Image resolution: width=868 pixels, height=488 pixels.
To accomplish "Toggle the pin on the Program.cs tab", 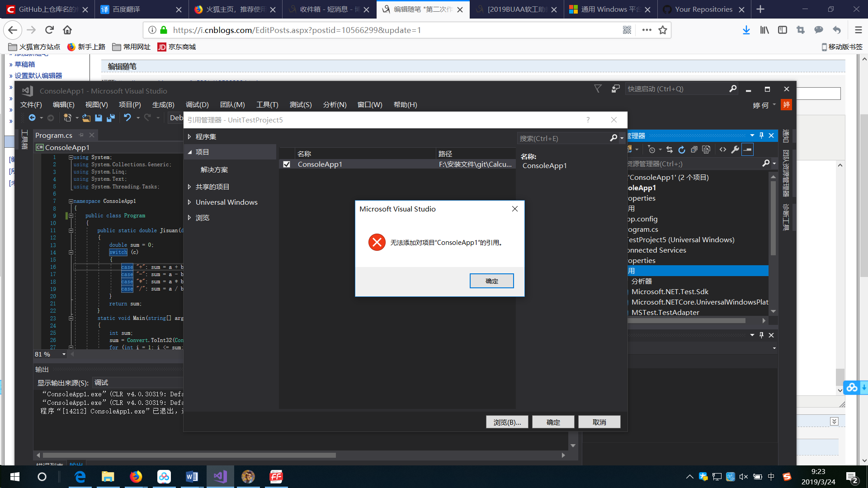I will point(81,135).
